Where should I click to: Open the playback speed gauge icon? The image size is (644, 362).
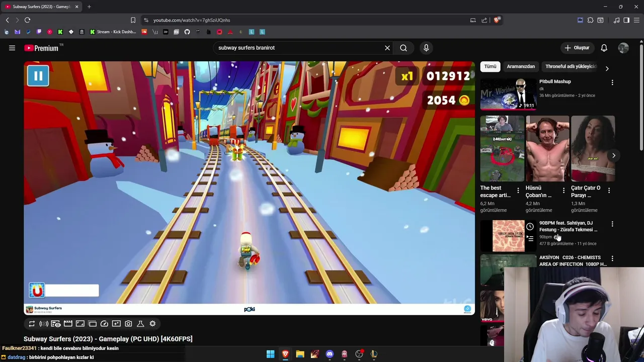pos(104,324)
